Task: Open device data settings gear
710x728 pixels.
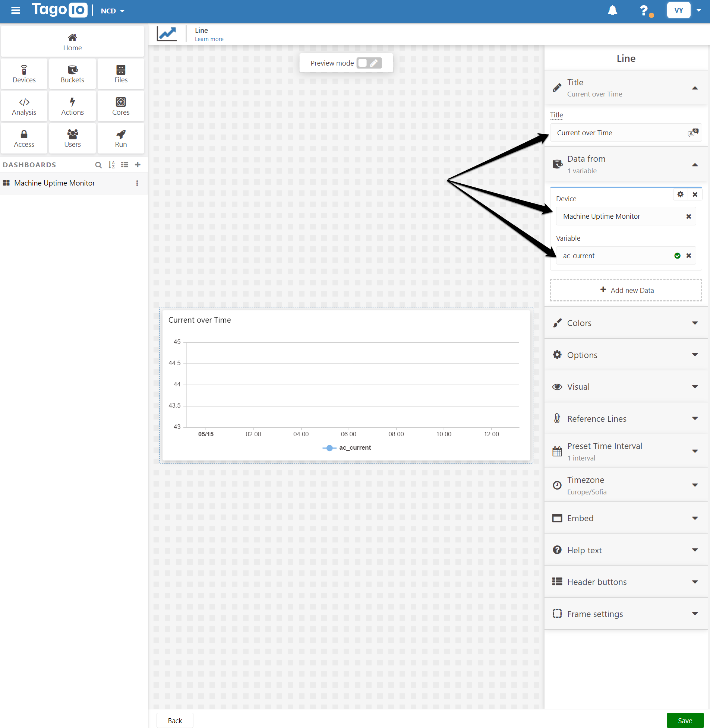Action: pos(680,194)
